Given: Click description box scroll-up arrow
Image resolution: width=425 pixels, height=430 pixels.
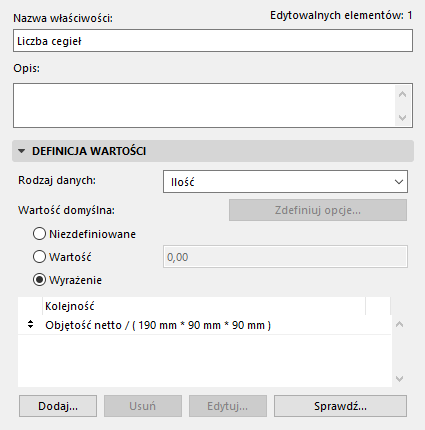Looking at the screenshot, I should [x=402, y=94].
